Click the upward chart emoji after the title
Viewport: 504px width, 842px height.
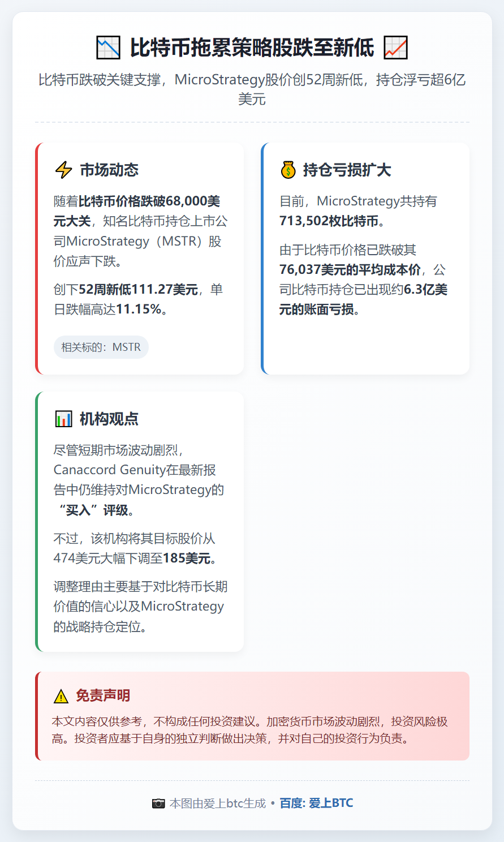(x=395, y=48)
